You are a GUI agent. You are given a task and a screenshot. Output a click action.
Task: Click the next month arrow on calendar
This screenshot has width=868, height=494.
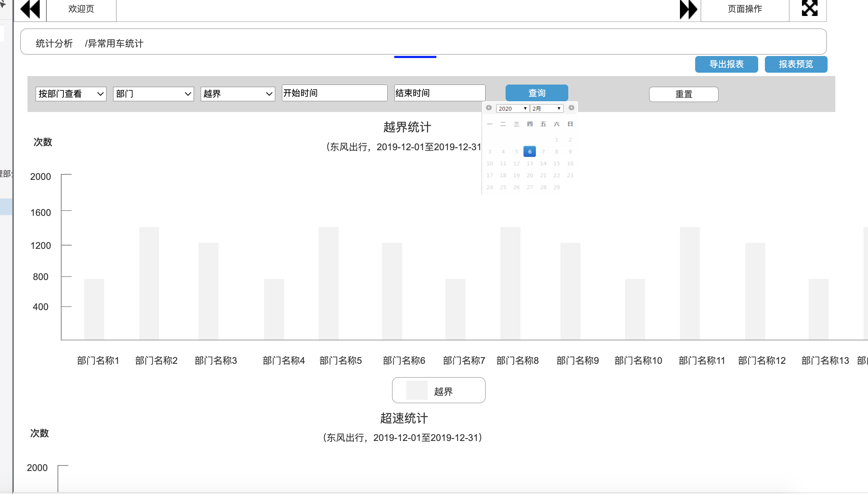[x=571, y=108]
